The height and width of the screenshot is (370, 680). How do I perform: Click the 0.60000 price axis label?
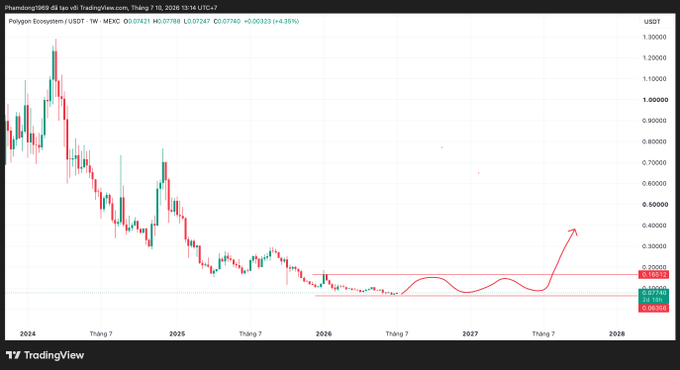pyautogui.click(x=654, y=183)
